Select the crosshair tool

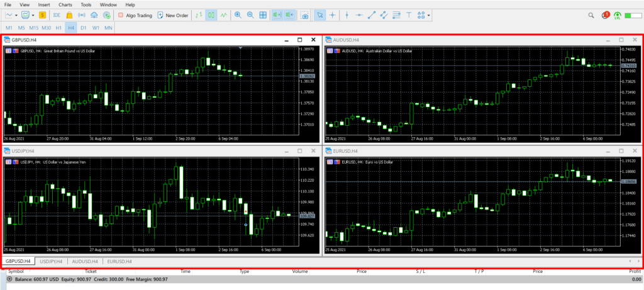pyautogui.click(x=333, y=15)
